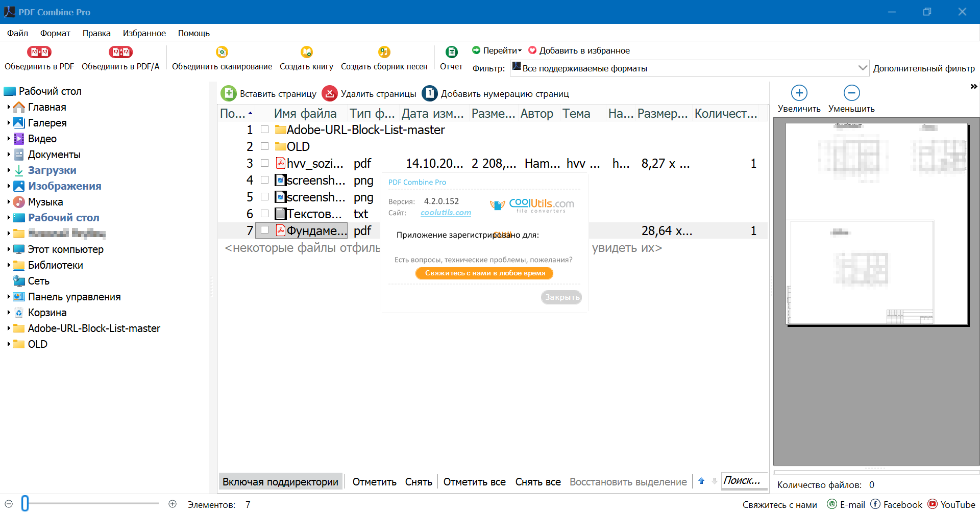This screenshot has height=514, width=980.
Task: Click the Снять все button
Action: 538,482
